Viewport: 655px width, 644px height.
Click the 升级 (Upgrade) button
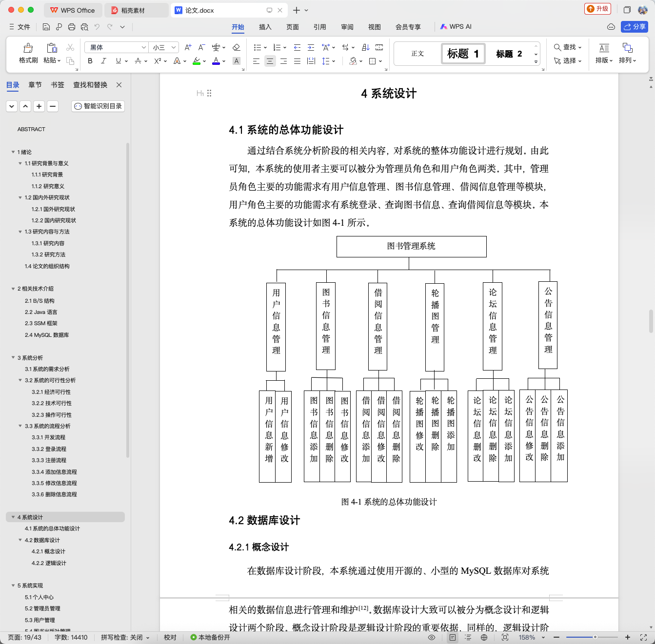597,9
